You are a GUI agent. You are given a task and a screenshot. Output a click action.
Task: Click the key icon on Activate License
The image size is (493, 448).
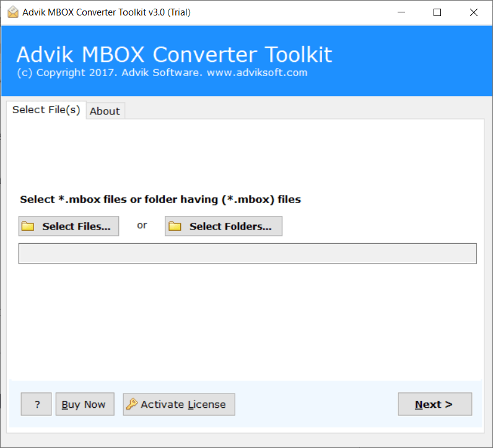[131, 404]
